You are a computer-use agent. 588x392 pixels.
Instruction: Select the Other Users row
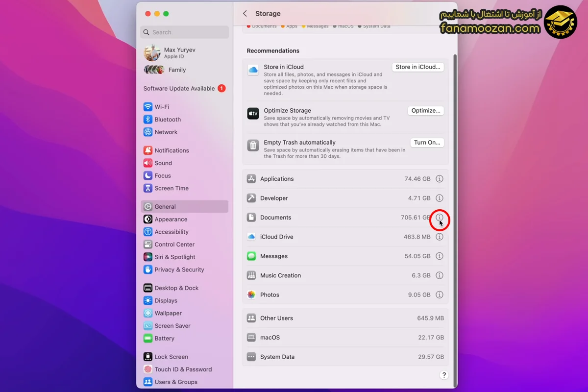coord(345,318)
